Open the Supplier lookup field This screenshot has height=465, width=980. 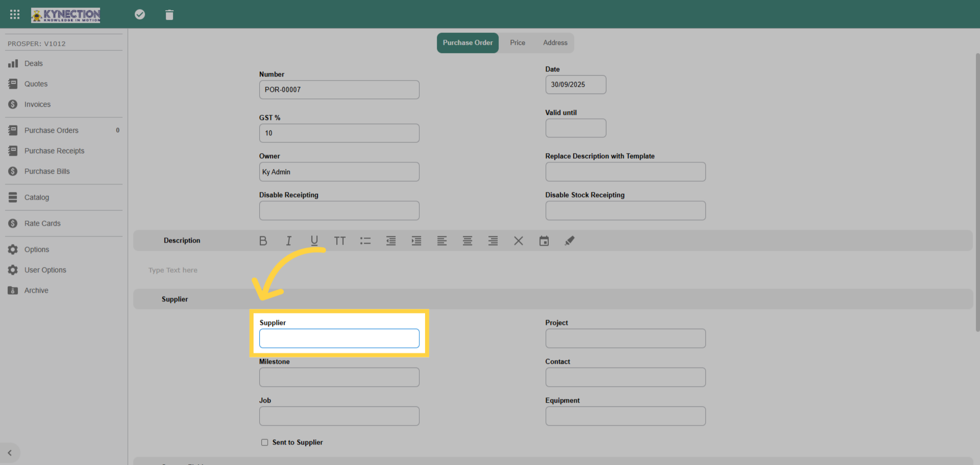[x=339, y=338]
